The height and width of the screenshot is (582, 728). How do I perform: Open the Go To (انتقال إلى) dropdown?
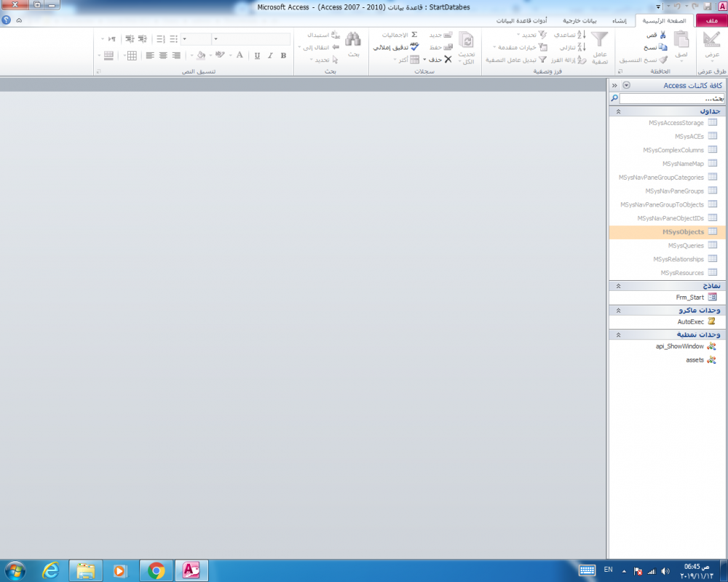coord(319,47)
